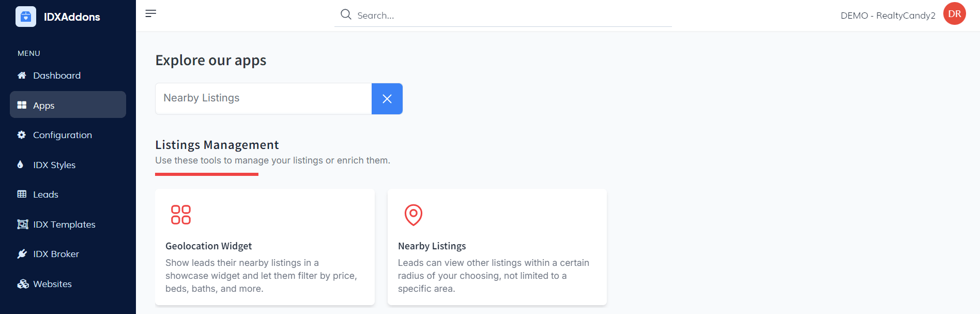Navigate to Websites section

point(52,284)
